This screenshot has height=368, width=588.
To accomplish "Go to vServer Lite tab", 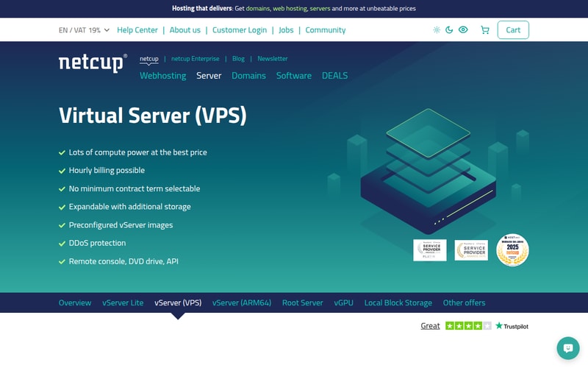I will 123,302.
